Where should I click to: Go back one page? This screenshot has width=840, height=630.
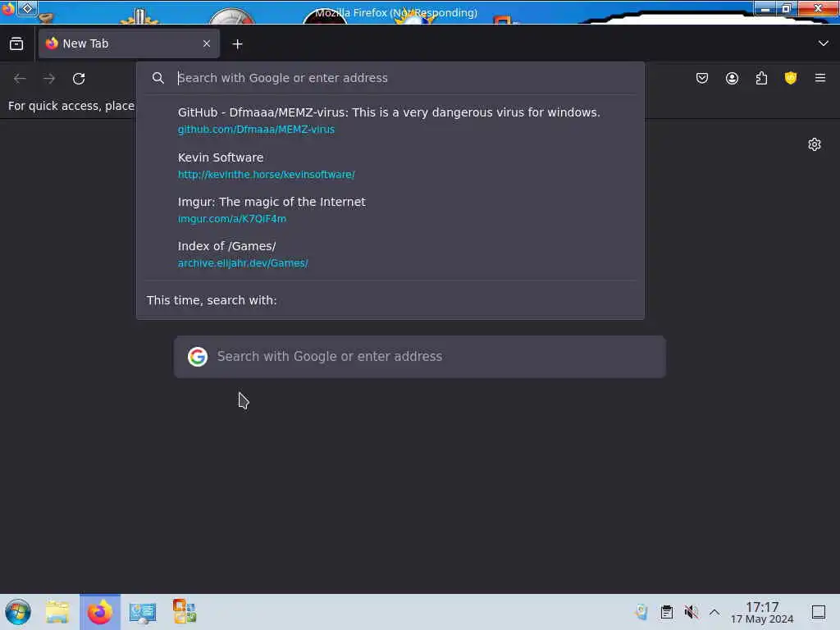[x=20, y=78]
